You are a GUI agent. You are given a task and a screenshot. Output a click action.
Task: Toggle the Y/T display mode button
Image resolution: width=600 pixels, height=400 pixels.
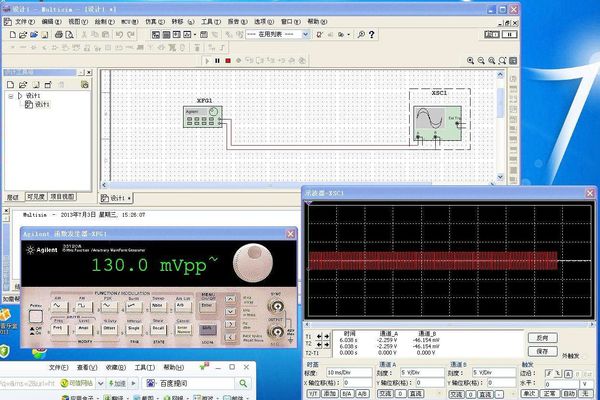click(x=311, y=392)
